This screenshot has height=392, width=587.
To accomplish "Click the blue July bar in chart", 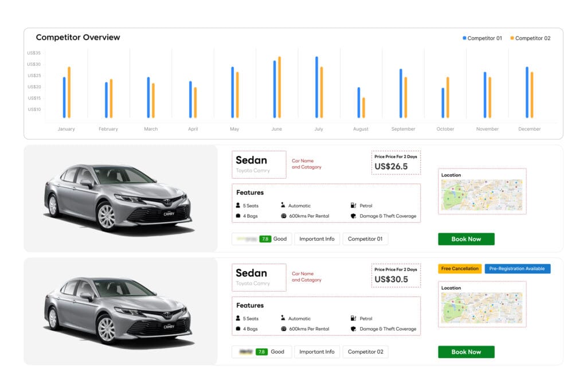I will coord(316,87).
